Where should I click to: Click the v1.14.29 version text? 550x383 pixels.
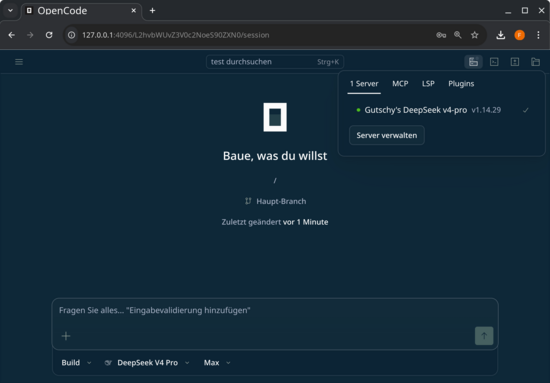pos(486,110)
